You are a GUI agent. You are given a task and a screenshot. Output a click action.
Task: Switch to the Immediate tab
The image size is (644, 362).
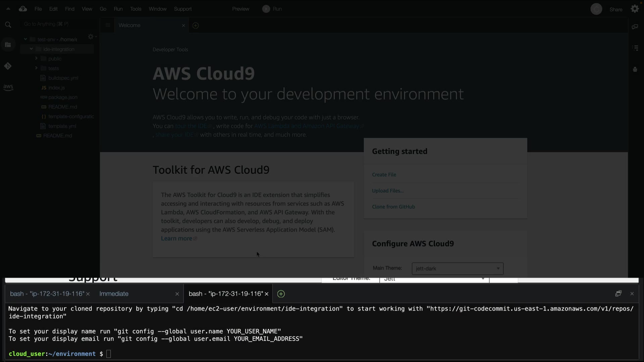point(114,294)
